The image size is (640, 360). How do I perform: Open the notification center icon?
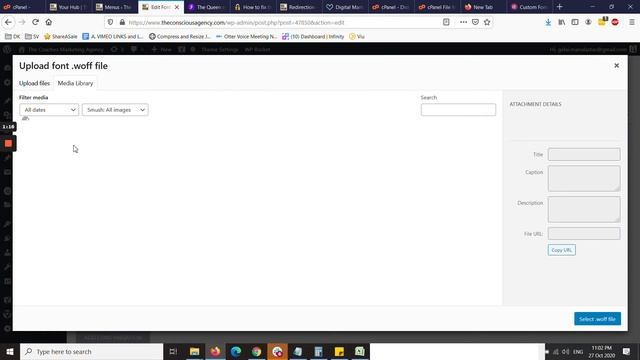coord(627,351)
